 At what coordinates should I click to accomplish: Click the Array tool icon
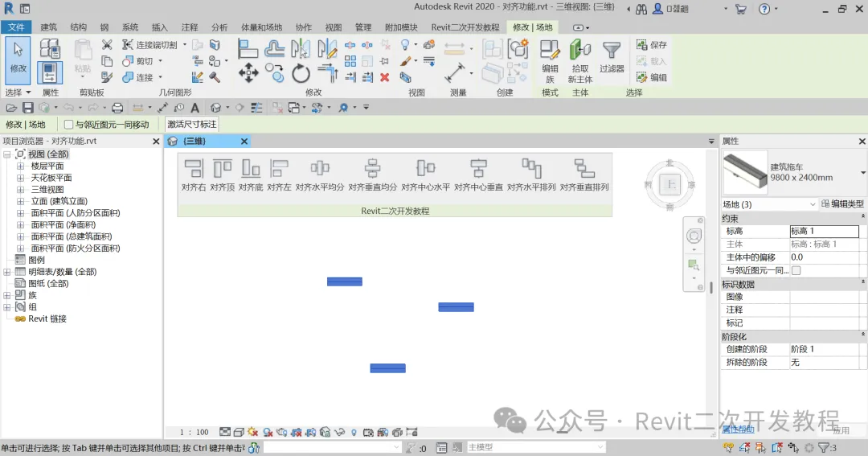pyautogui.click(x=350, y=61)
